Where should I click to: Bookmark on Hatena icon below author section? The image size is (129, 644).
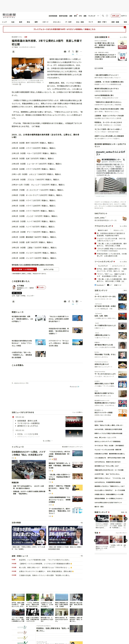[77, 301]
